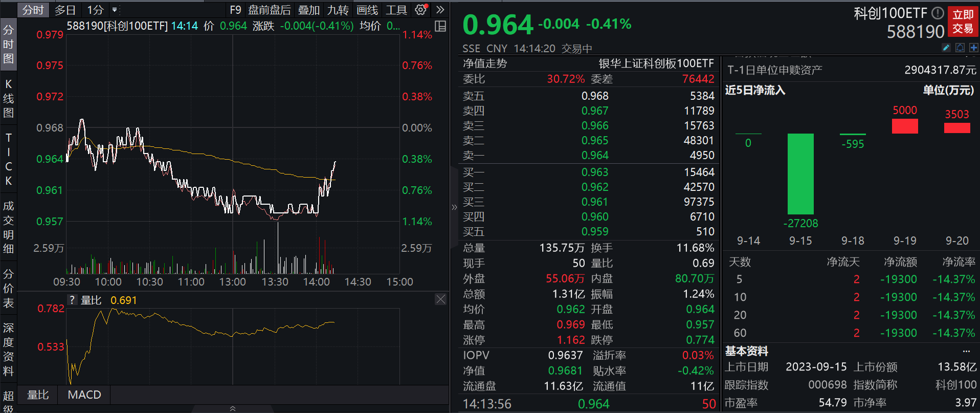Toggle 盘前盘后 pre/post market display
Screen dimensions: 980x413
pos(270,10)
